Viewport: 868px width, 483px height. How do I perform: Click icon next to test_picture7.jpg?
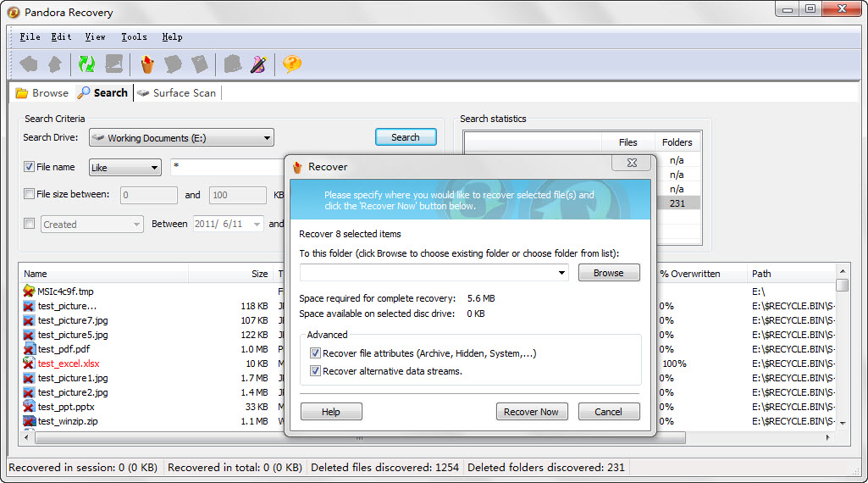(29, 320)
